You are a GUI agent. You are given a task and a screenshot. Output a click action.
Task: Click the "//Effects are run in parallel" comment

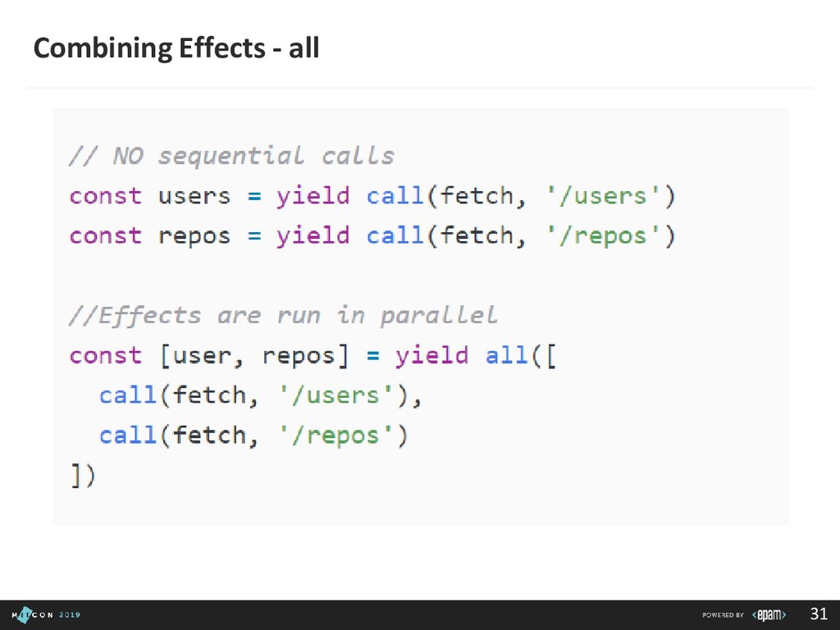(283, 315)
